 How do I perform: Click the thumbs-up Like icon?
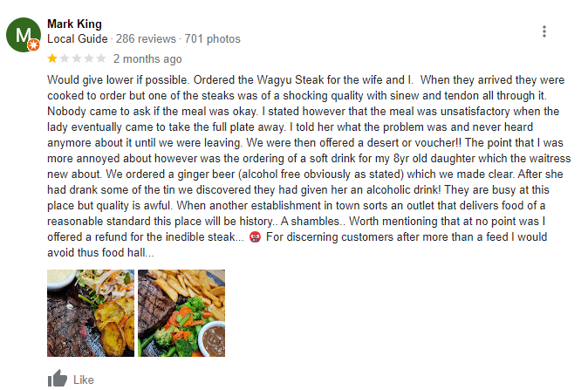tap(58, 379)
